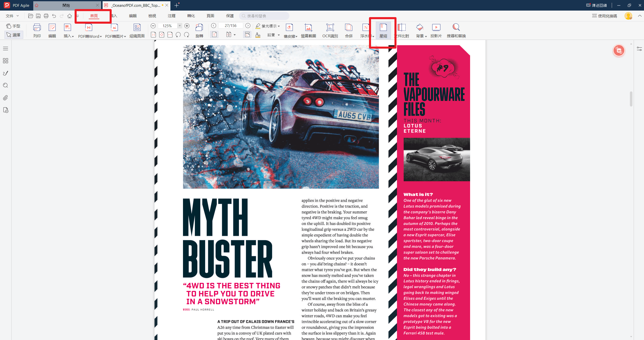This screenshot has width=644, height=340.
Task: Expand the zoom level 125% dropdown
Action: click(x=180, y=26)
